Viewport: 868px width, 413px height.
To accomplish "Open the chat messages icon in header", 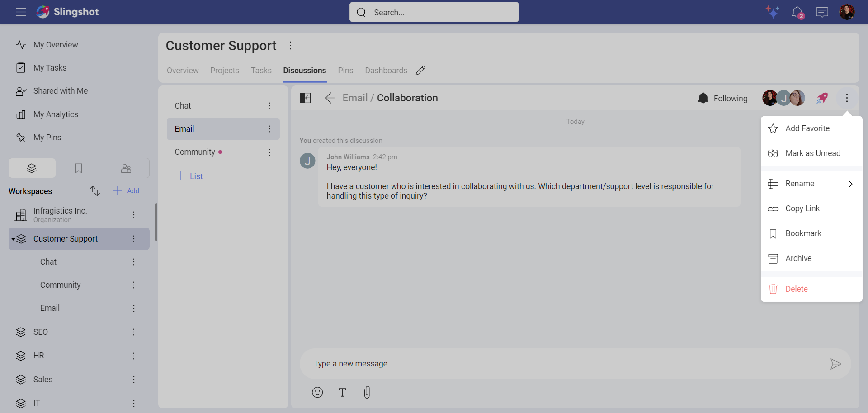I will click(x=822, y=12).
